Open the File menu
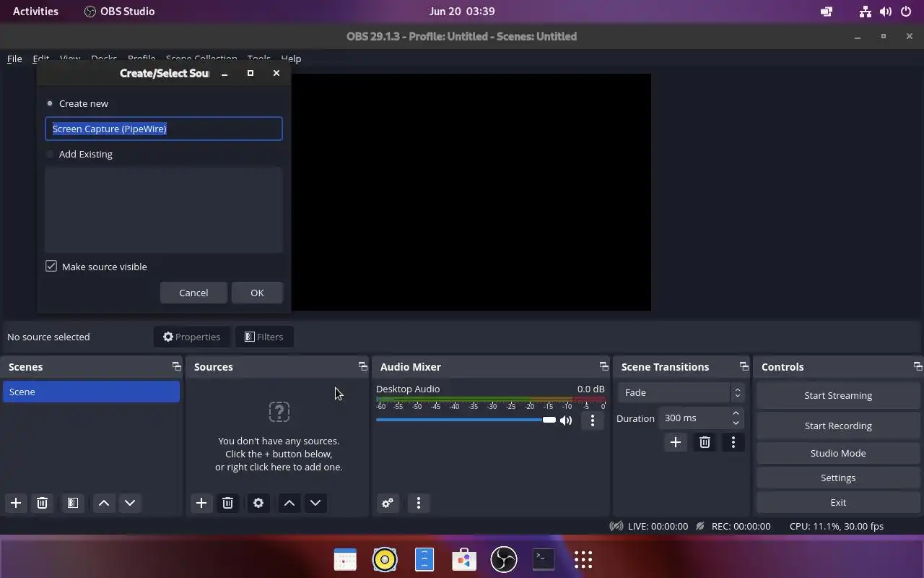 [14, 59]
